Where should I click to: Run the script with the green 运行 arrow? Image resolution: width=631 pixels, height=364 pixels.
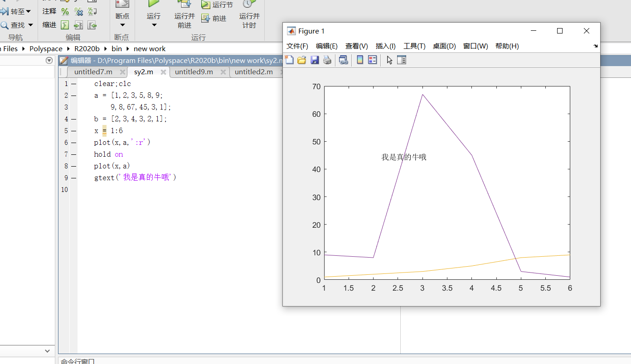154,4
